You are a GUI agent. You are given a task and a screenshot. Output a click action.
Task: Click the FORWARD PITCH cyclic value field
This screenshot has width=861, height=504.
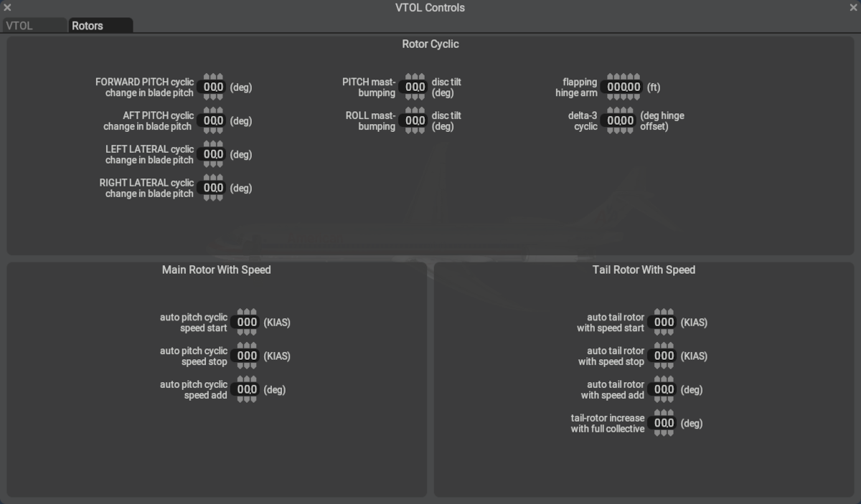pos(213,87)
